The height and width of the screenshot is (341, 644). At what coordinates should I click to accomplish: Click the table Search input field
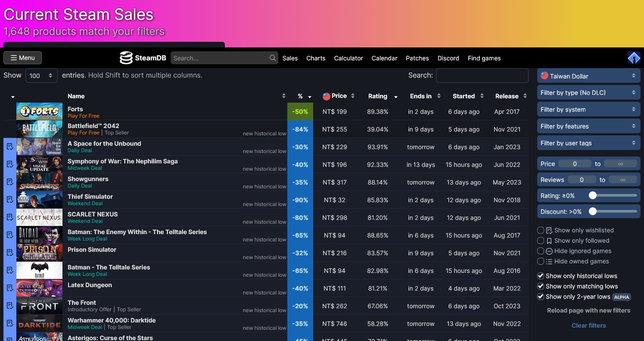tap(482, 75)
